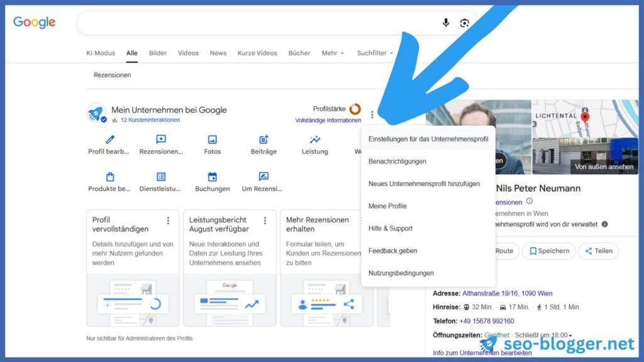Click the Teilen button
644x362 pixels.
[x=599, y=251]
